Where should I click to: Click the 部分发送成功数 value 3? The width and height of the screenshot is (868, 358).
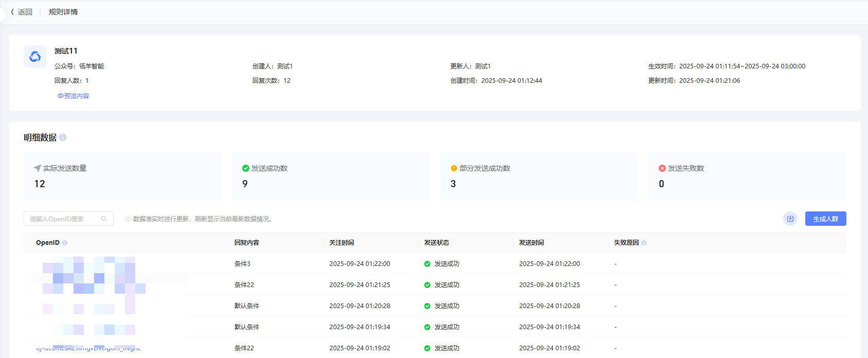coord(453,184)
